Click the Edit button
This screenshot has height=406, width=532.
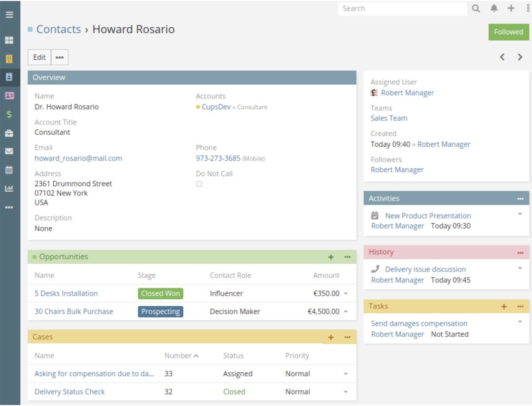tap(39, 57)
